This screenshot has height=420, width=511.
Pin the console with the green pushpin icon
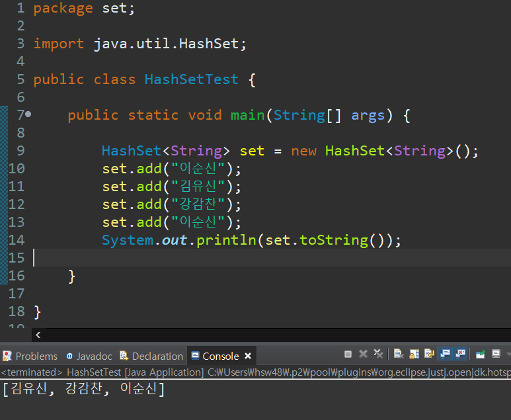(481, 354)
